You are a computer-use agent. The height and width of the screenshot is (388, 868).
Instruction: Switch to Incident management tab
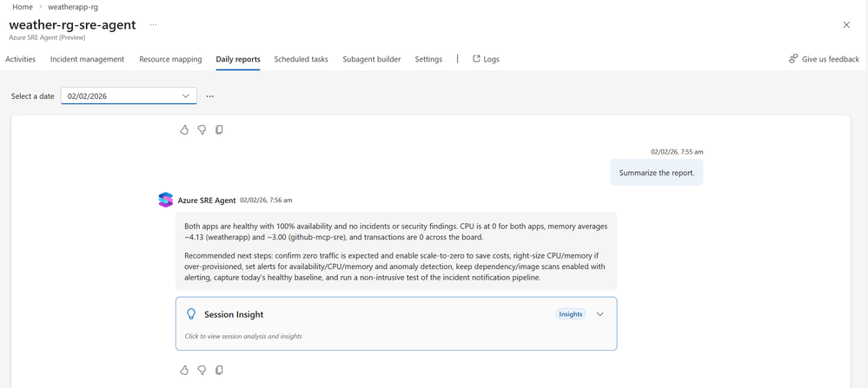(x=87, y=59)
